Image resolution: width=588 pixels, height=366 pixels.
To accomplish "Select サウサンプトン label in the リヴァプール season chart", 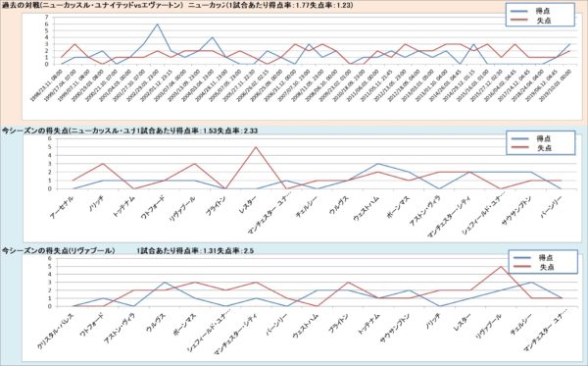I will (x=395, y=327).
